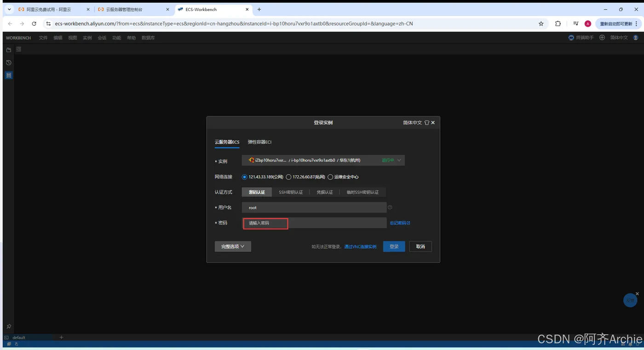Select the 运维安全中心 radio option

[330, 177]
